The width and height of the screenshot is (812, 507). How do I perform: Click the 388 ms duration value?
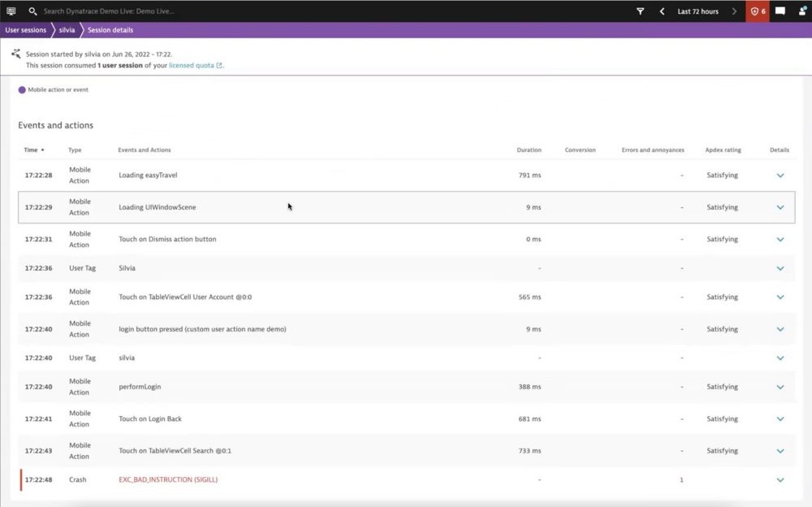[x=529, y=387]
